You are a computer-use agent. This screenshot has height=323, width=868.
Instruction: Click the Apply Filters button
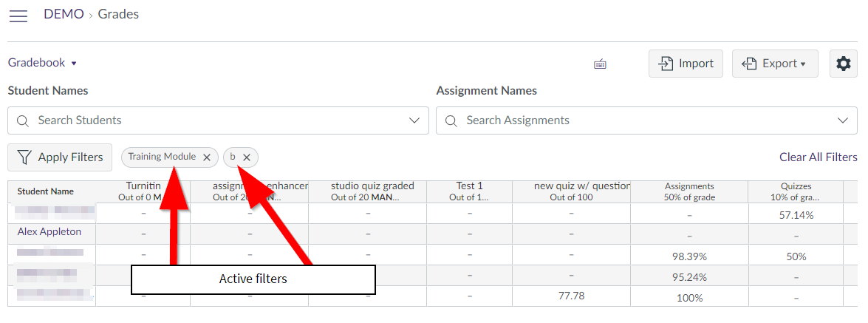(60, 157)
